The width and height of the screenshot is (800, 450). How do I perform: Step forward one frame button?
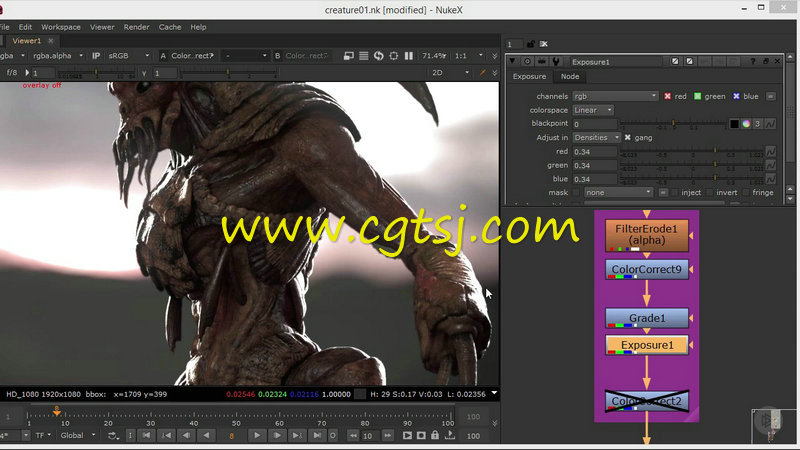pyautogui.click(x=277, y=436)
